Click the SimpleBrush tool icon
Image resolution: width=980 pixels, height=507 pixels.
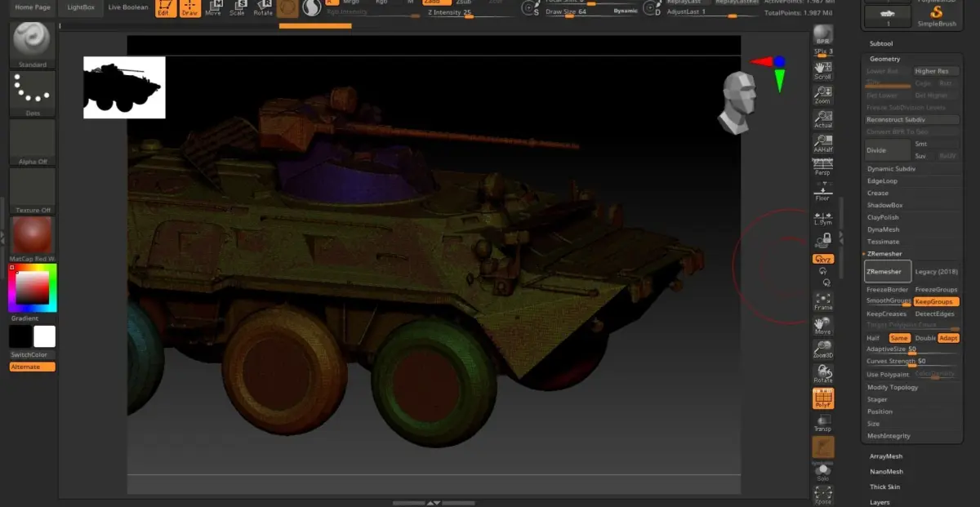click(936, 16)
